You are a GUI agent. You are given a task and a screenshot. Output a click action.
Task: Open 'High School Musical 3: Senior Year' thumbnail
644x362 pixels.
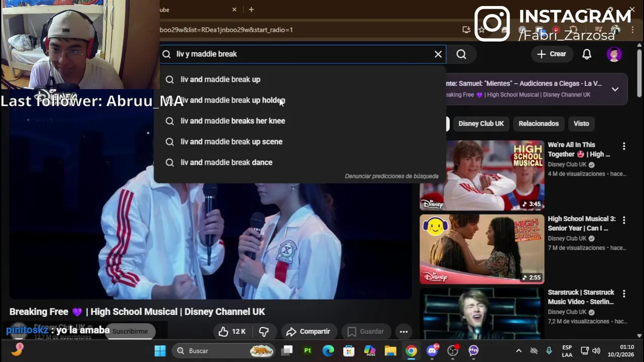pos(482,249)
